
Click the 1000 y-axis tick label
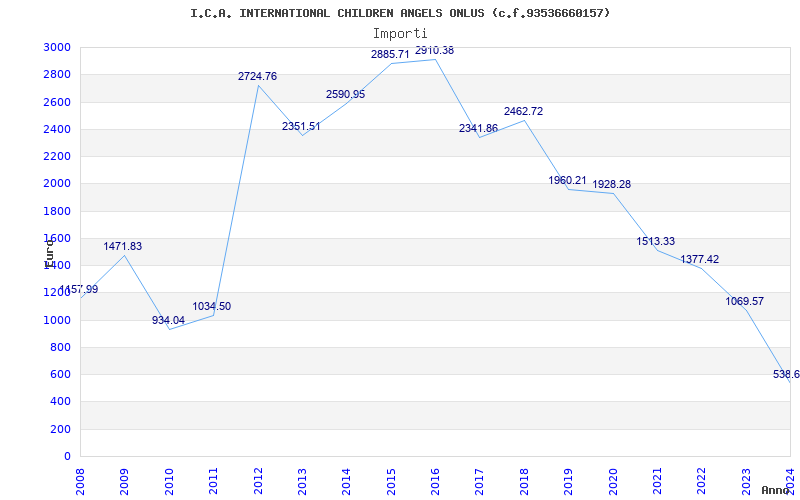coord(57,320)
